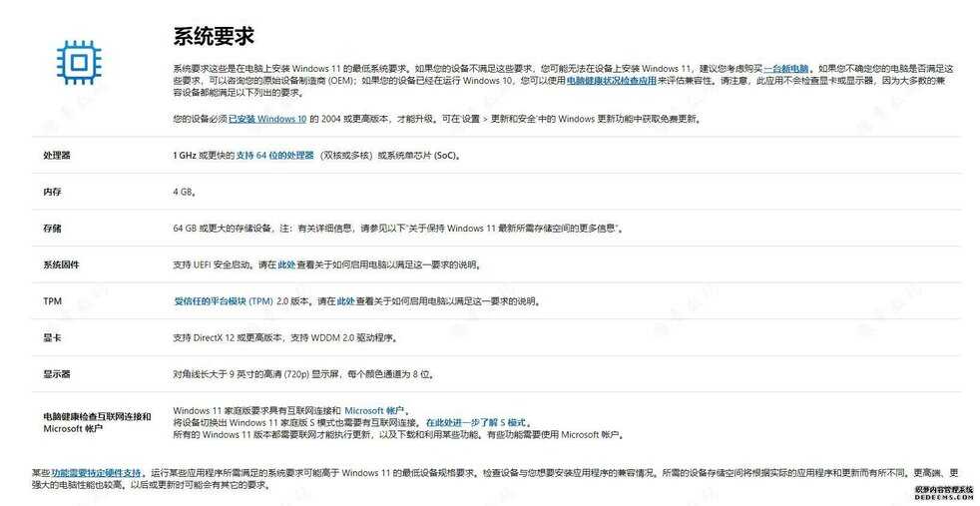The width and height of the screenshot is (980, 506).
Task: Click the '显示器' row label
Action: tap(56, 374)
